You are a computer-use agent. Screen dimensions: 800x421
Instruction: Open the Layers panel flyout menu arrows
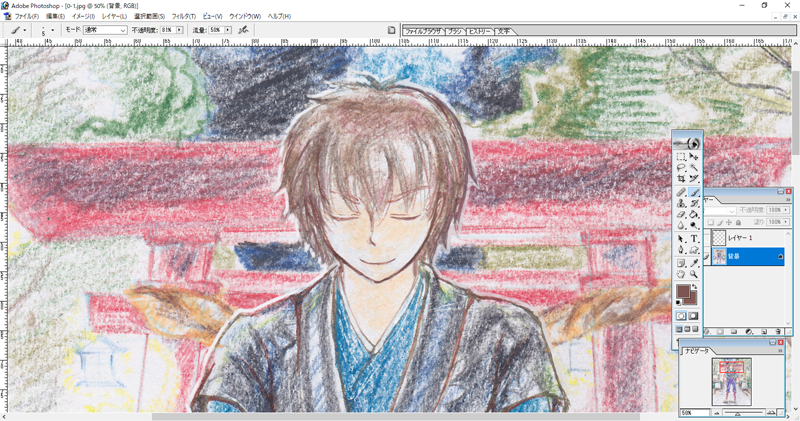(788, 200)
